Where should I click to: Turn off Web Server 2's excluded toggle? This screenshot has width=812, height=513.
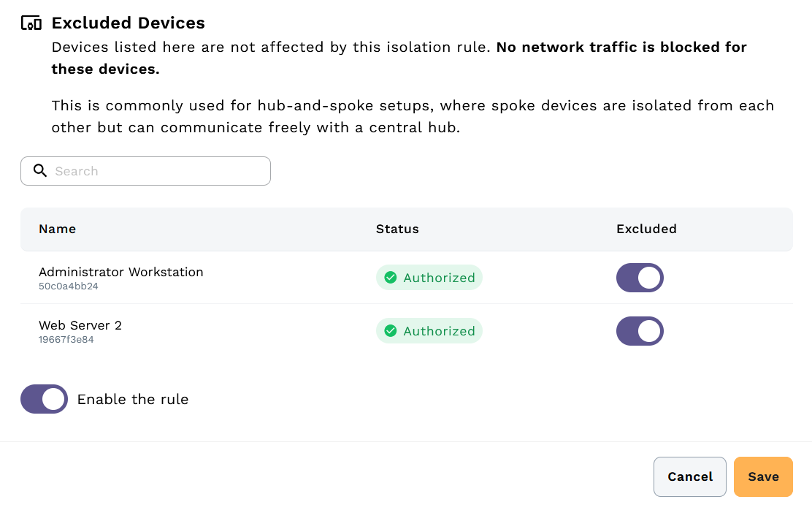click(640, 331)
